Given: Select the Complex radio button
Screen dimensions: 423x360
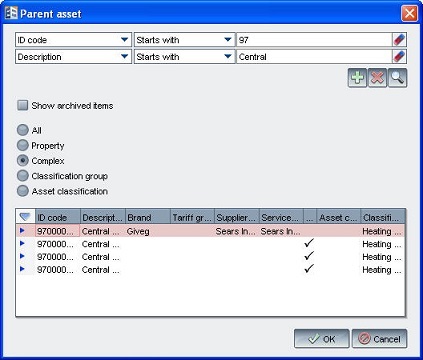Looking at the screenshot, I should coord(23,161).
